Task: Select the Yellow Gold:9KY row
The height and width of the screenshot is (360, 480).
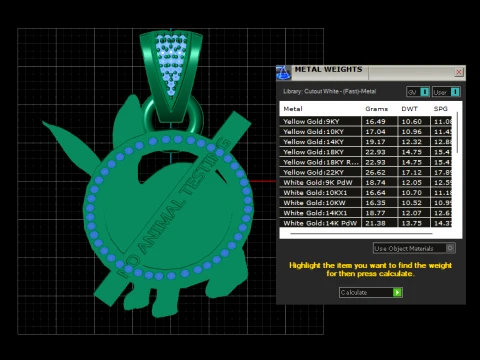Action: click(x=366, y=121)
